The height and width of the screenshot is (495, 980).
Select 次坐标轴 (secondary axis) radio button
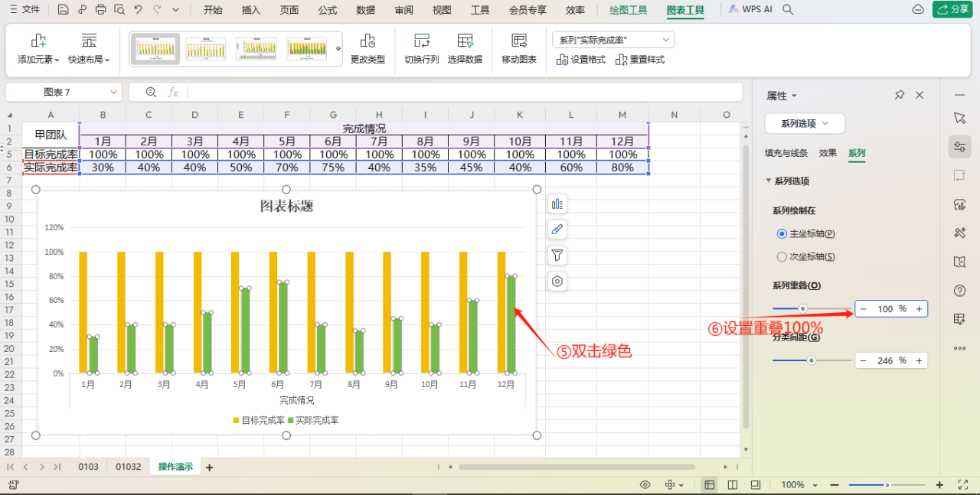782,257
